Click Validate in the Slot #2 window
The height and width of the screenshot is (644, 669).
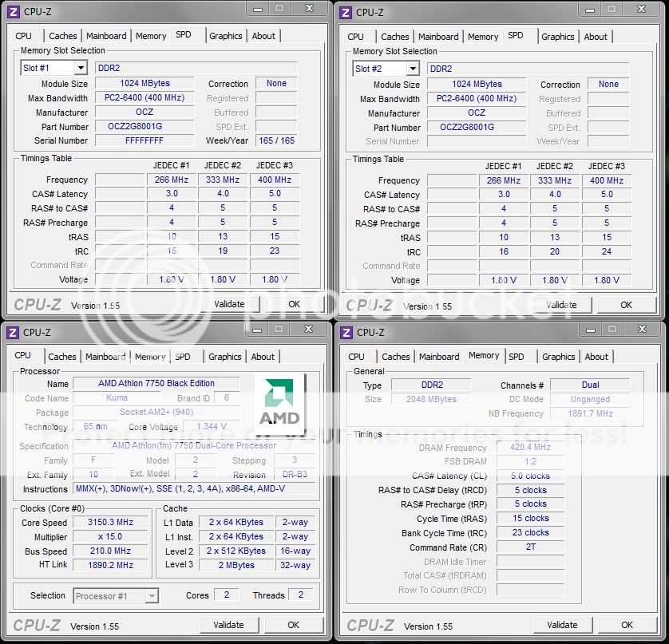(561, 305)
